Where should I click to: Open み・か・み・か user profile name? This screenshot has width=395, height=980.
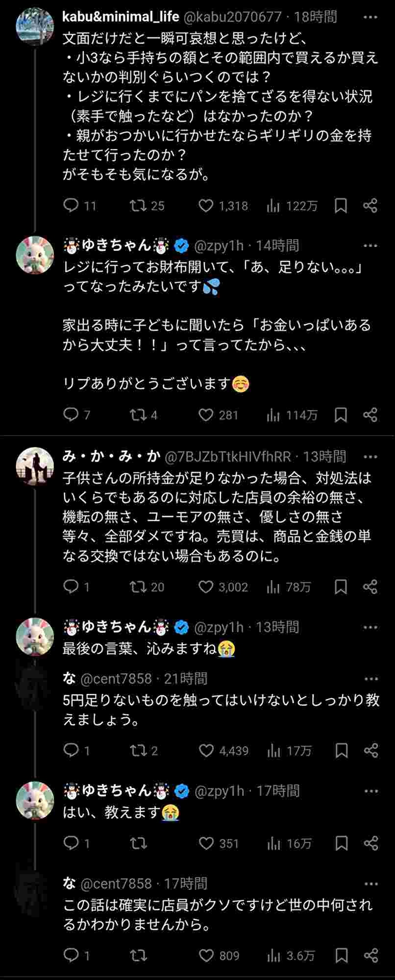pyautogui.click(x=112, y=457)
